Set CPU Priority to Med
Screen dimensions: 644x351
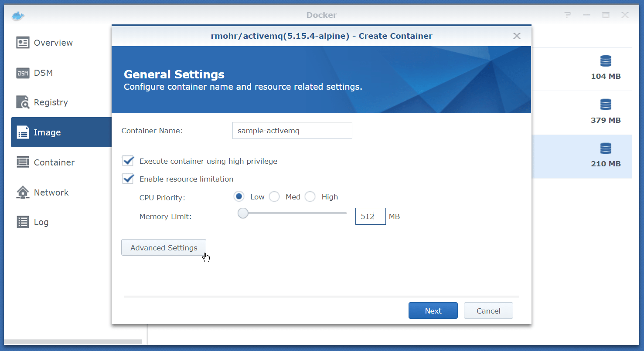point(274,197)
